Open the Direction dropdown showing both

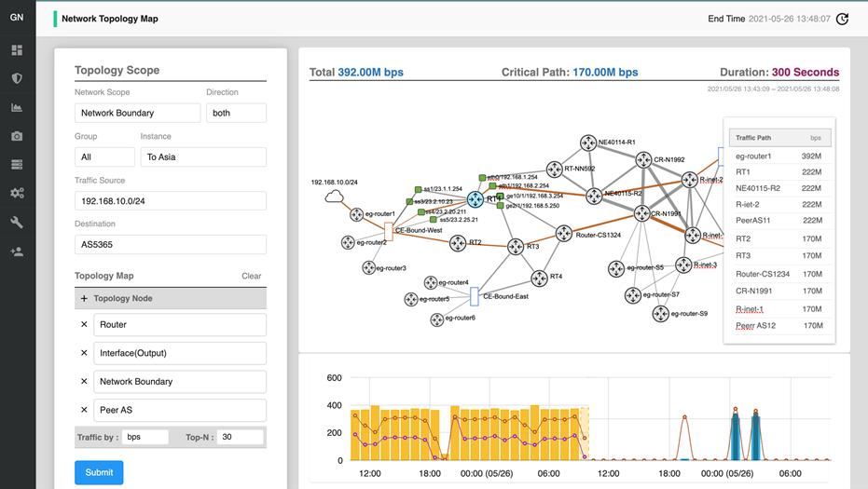(236, 113)
